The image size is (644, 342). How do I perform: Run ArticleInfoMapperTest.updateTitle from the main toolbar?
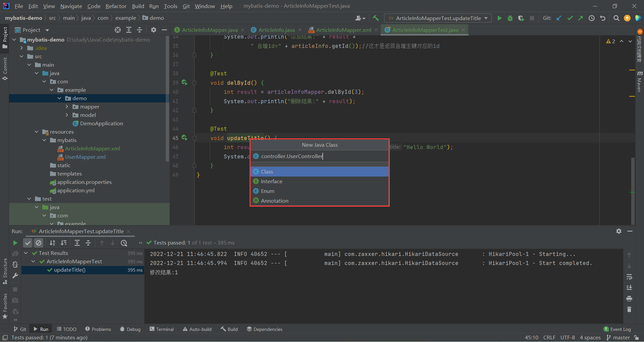coord(499,18)
